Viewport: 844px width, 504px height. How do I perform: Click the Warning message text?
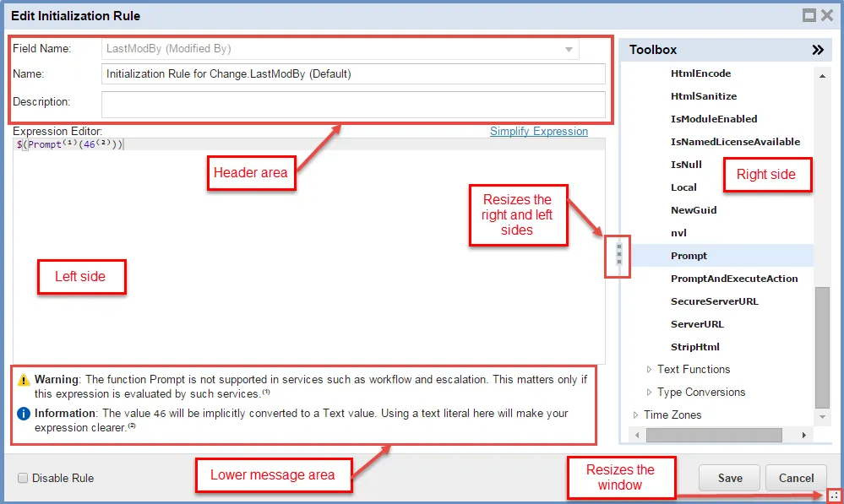pyautogui.click(x=311, y=387)
